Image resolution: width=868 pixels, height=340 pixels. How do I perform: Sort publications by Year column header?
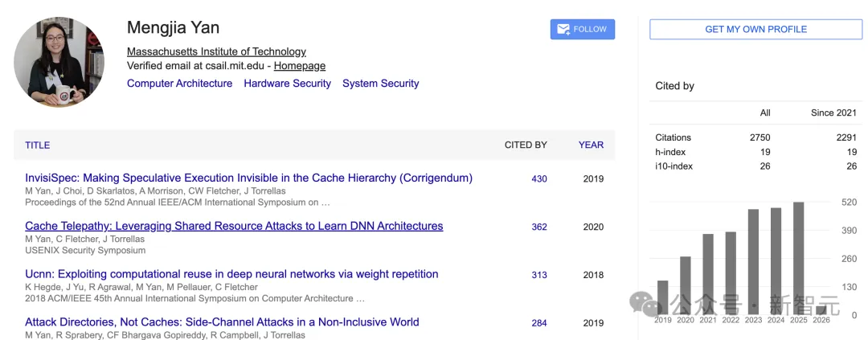coord(591,145)
